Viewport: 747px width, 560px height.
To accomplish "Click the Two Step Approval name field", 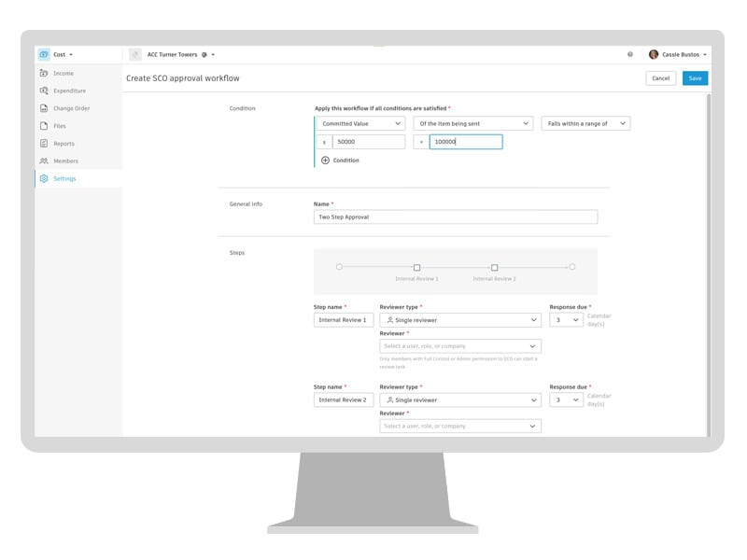I will point(456,217).
